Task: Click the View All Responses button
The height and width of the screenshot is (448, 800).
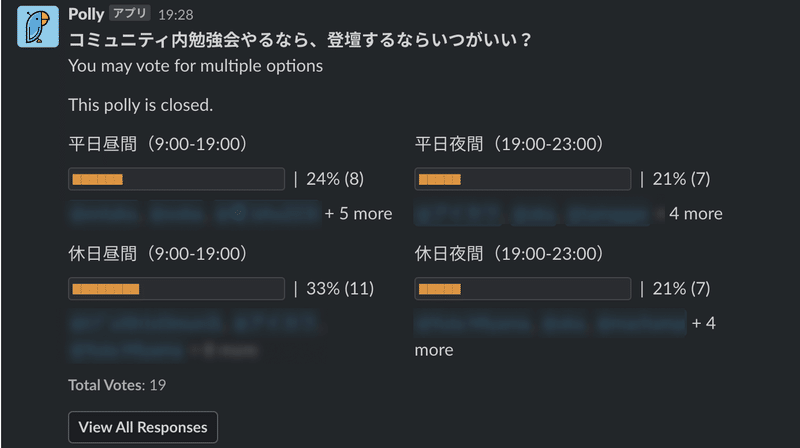Action: [143, 427]
